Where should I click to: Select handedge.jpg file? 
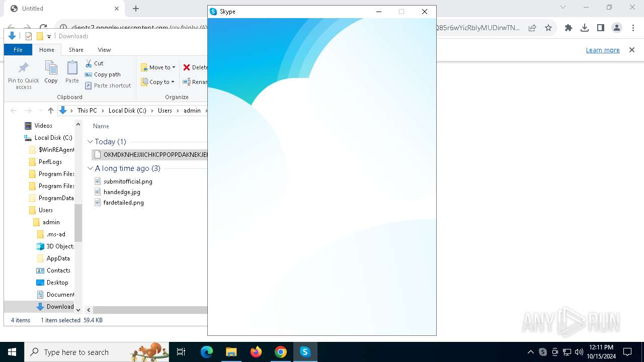[122, 192]
